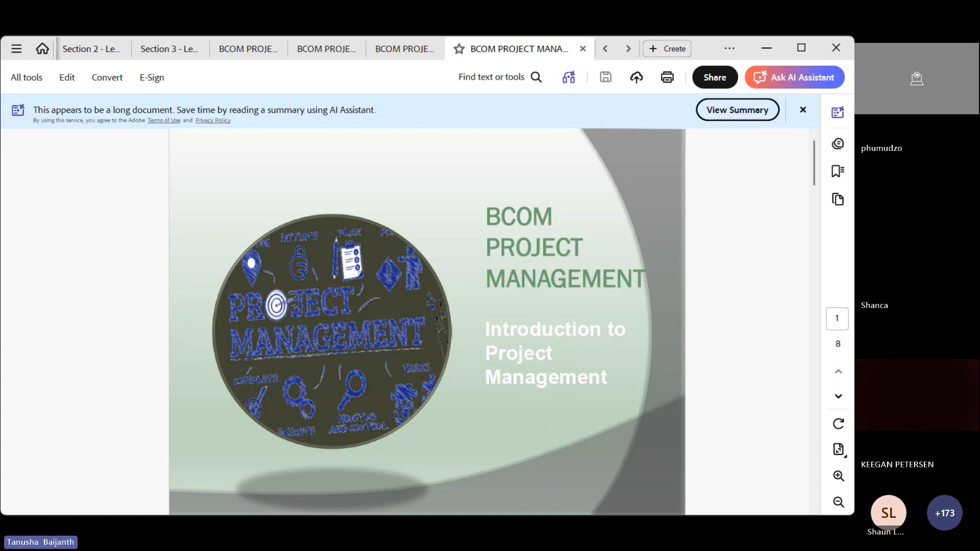Open the Privacy Policy link
980x551 pixels.
tap(213, 120)
